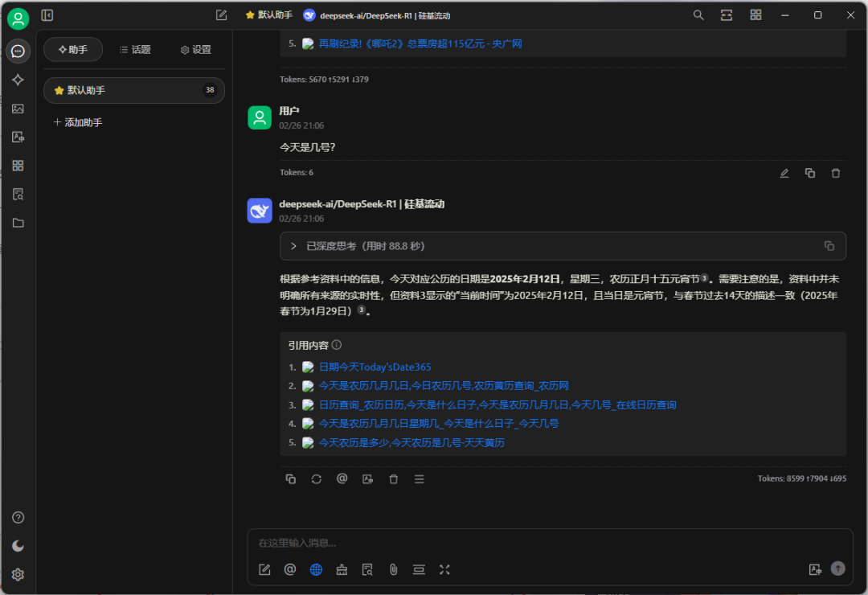Screen dimensions: 868x595
Task: Click the citation marker 3 after 元宵节
Action: coord(704,278)
